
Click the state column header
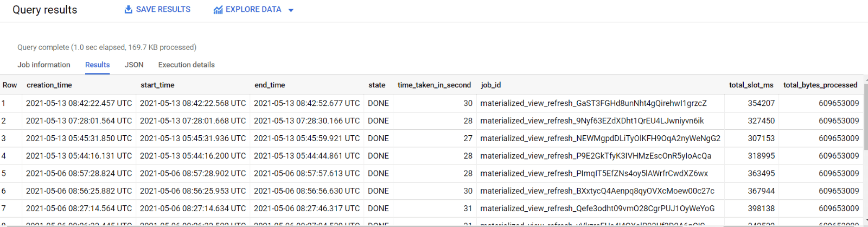click(x=377, y=85)
